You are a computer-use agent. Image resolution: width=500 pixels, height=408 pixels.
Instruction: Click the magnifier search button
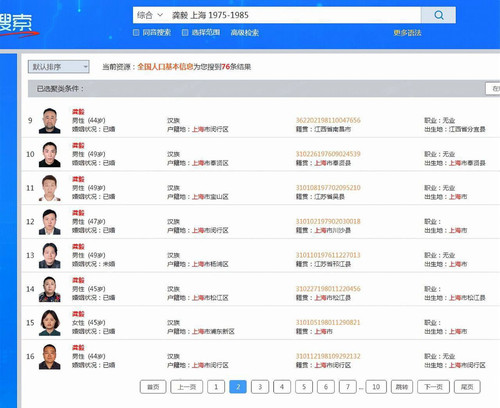(438, 15)
